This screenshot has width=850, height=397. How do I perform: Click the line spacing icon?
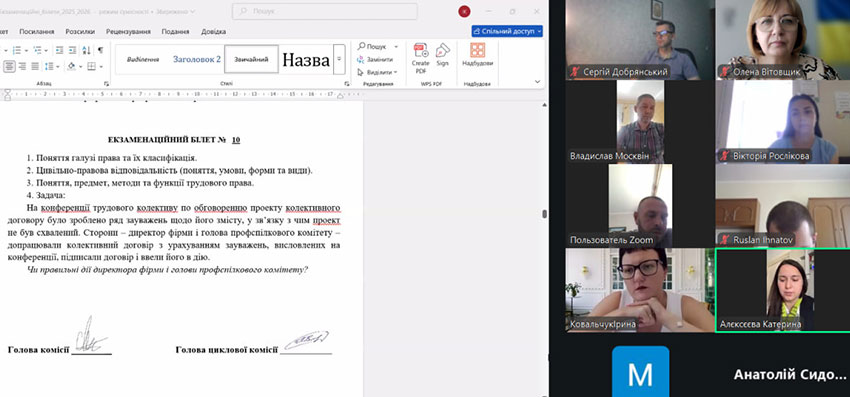50,66
